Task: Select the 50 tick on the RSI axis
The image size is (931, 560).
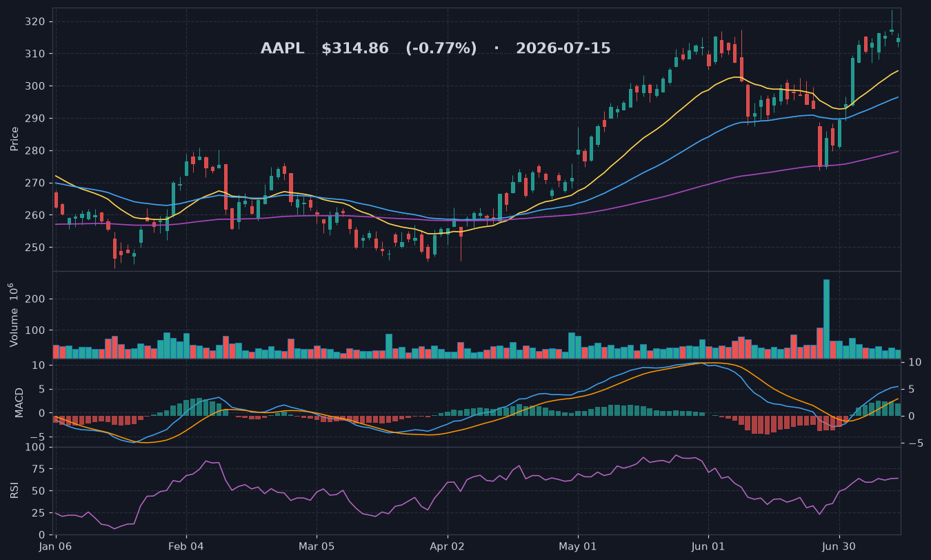Action: 39,491
